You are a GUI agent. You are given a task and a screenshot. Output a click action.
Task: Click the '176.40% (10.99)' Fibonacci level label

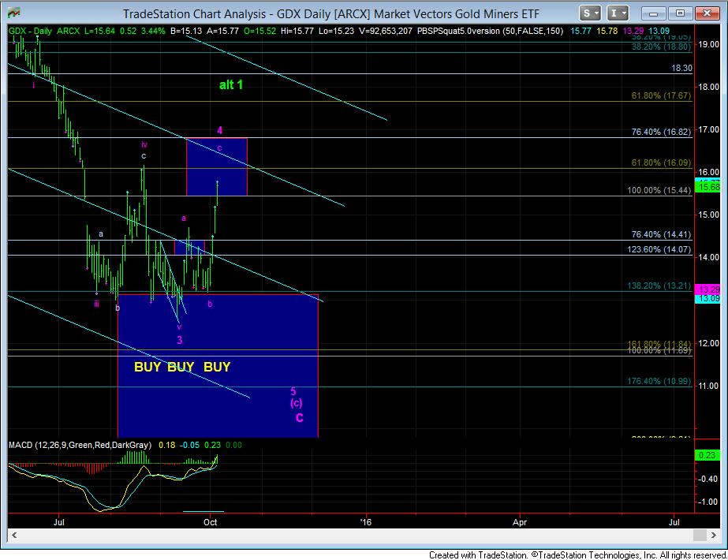659,381
